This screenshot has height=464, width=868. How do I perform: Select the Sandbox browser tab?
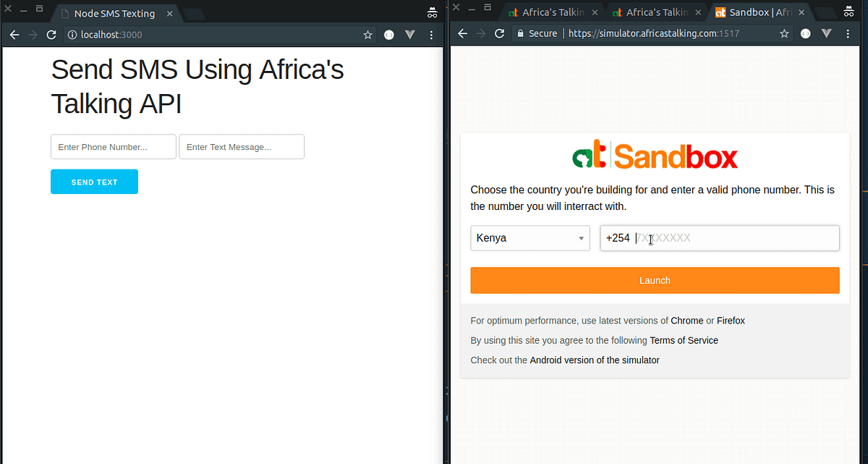(x=752, y=12)
